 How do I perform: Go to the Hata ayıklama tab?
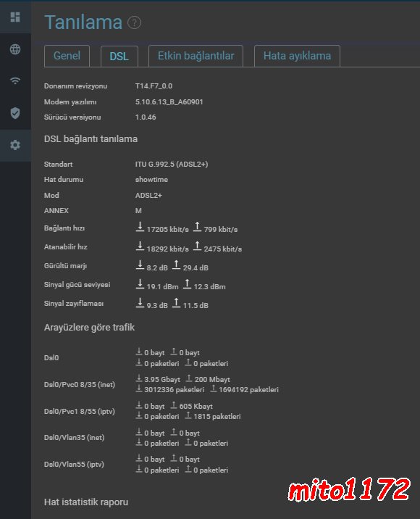tap(297, 56)
